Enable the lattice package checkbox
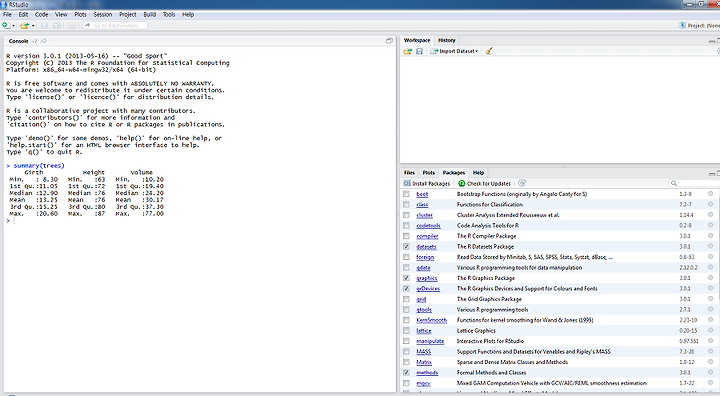This screenshot has height=396, width=720. (406, 331)
